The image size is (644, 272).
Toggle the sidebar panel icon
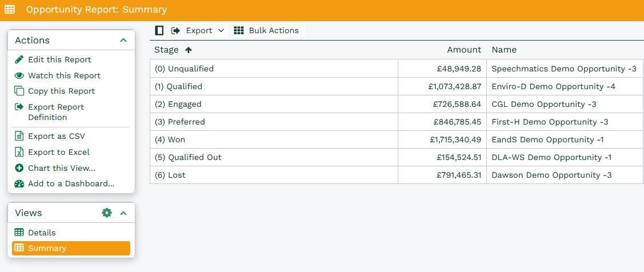click(159, 30)
